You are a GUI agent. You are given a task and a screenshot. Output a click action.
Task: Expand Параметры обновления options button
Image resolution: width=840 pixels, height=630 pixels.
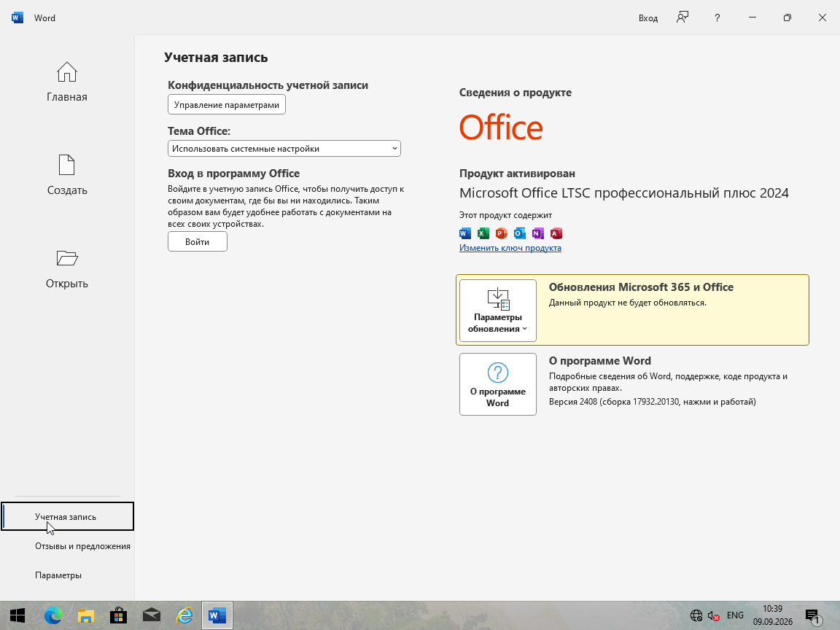498,311
